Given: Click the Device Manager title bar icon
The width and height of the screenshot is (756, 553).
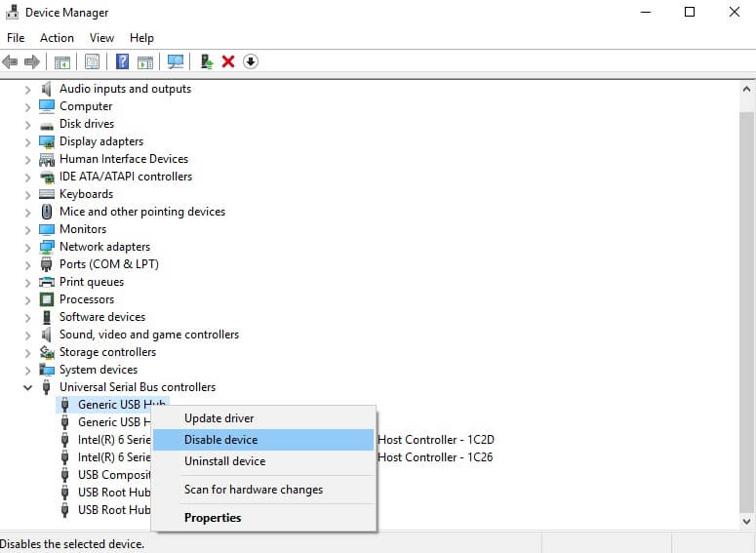Looking at the screenshot, I should tap(12, 12).
